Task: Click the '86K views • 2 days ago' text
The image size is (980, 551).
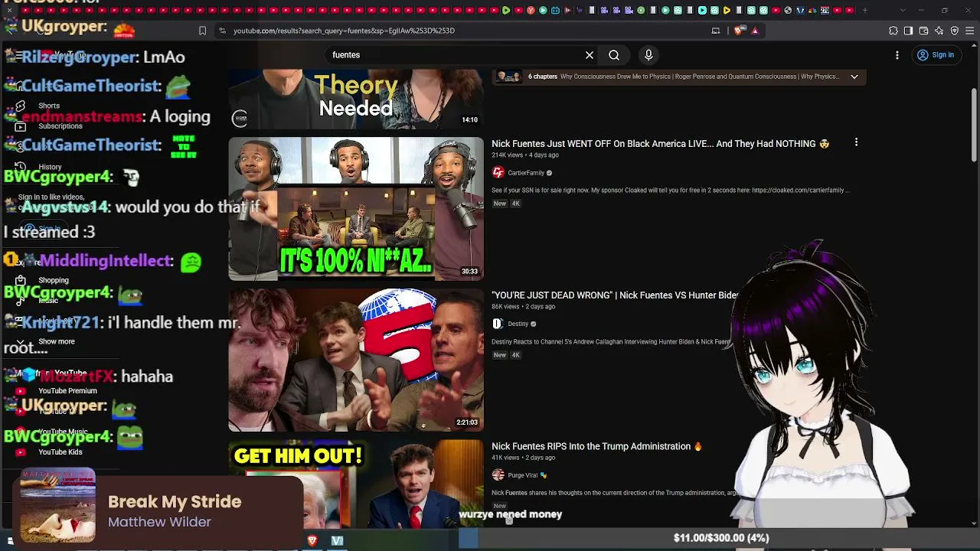Action: (524, 307)
